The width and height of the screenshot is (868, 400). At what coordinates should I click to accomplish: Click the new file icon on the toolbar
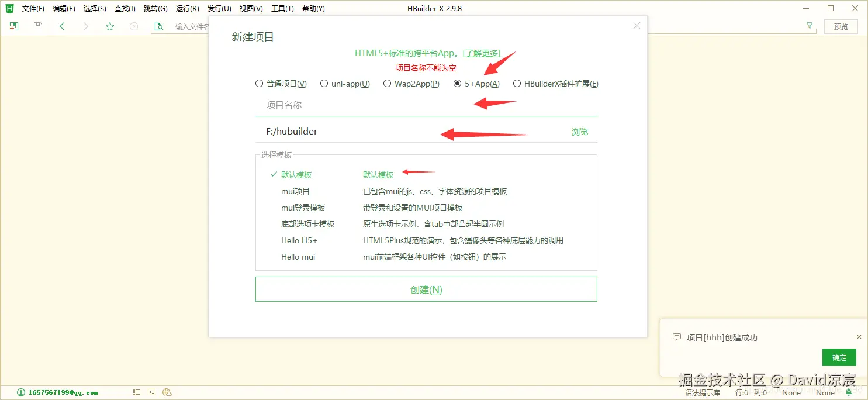pos(13,26)
